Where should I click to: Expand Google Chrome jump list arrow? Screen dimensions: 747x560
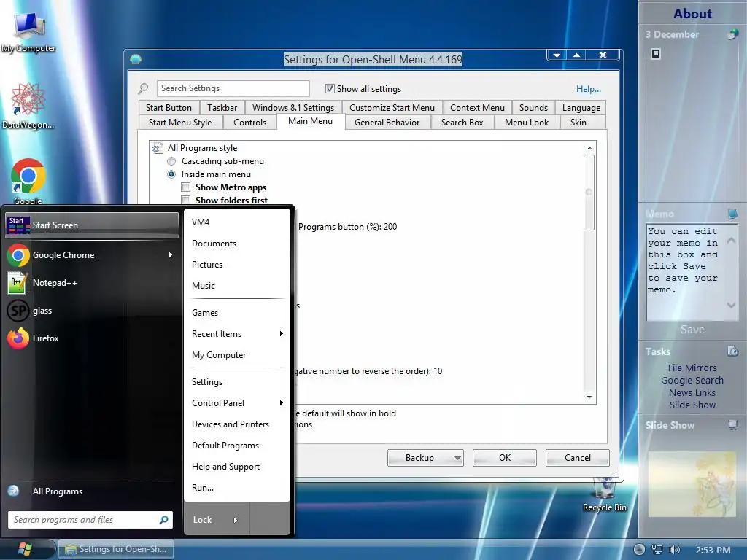pos(171,255)
